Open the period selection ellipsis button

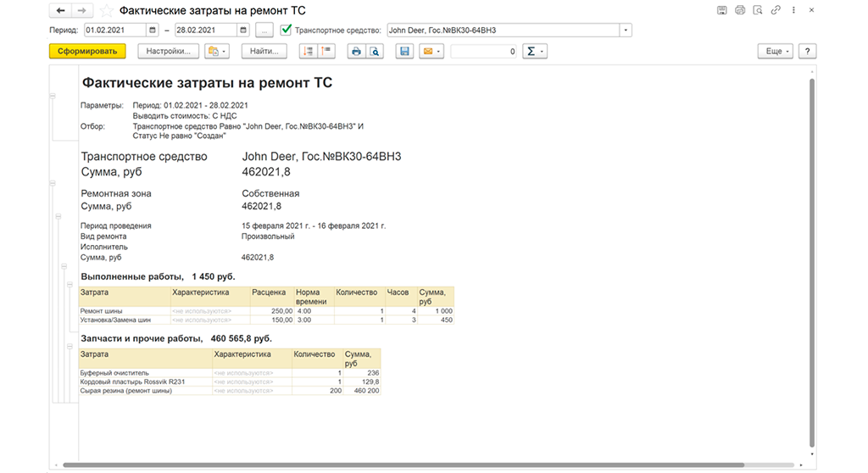[264, 31]
